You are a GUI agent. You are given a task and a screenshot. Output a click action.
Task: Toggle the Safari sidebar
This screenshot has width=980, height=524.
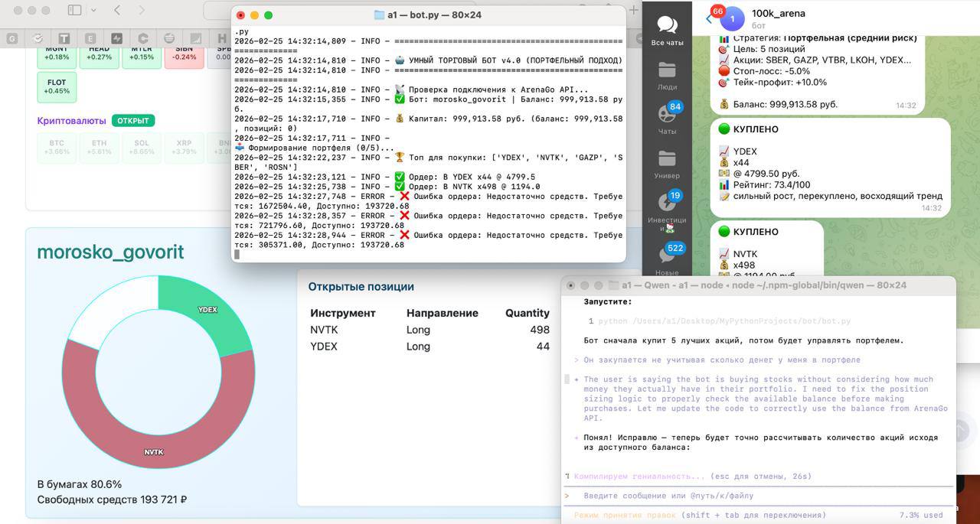click(74, 10)
